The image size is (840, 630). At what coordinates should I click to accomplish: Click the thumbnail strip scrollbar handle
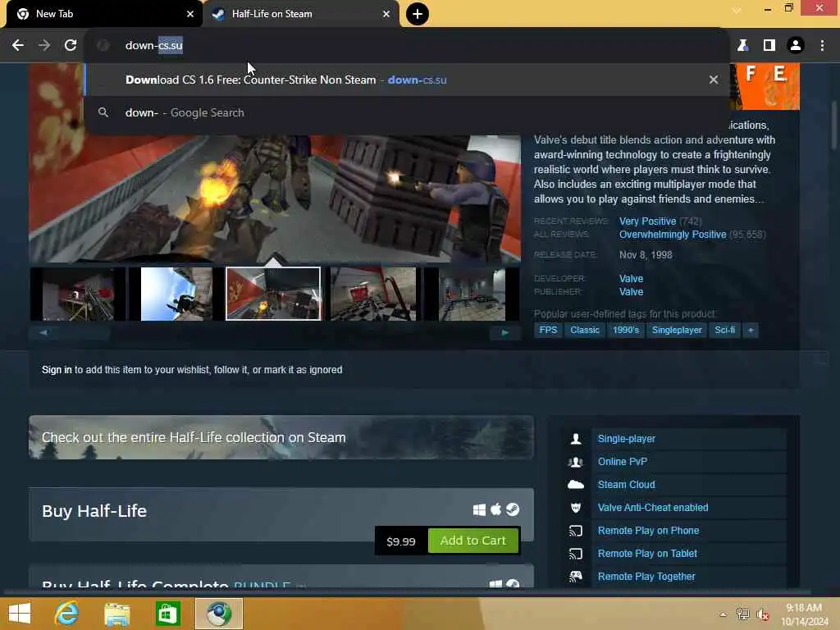click(70, 333)
